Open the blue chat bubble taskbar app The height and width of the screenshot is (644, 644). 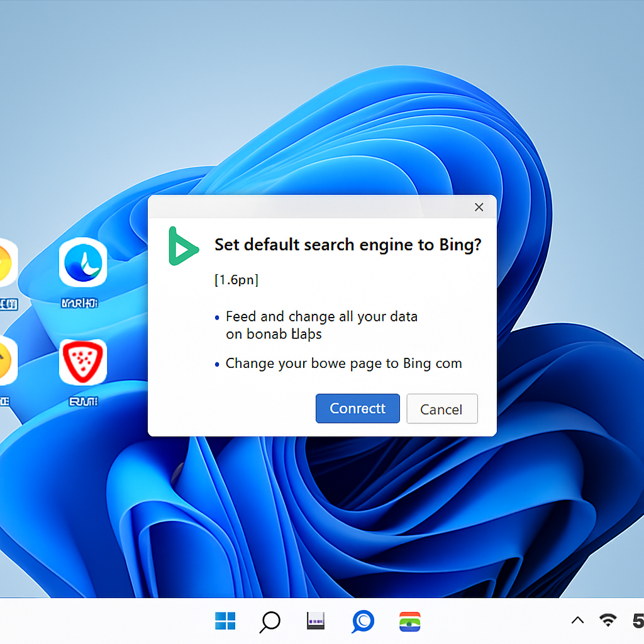click(363, 621)
